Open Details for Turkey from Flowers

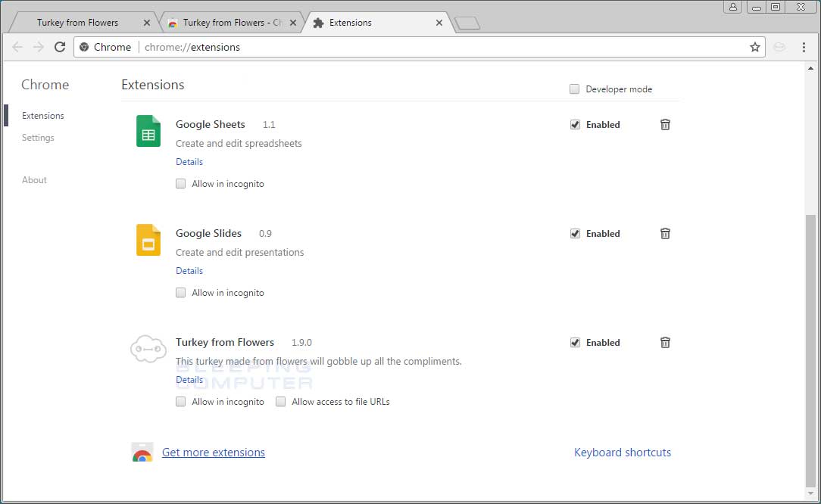189,379
